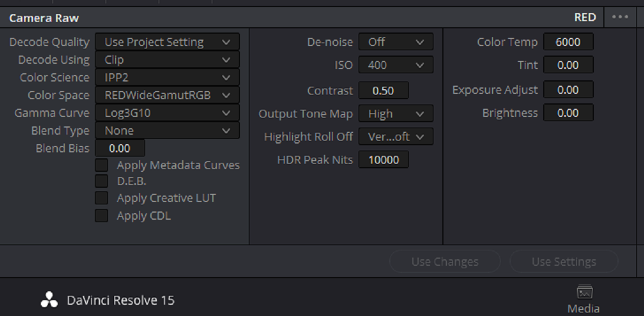Click the Exposure Adjust label
The width and height of the screenshot is (644, 316).
tap(495, 90)
